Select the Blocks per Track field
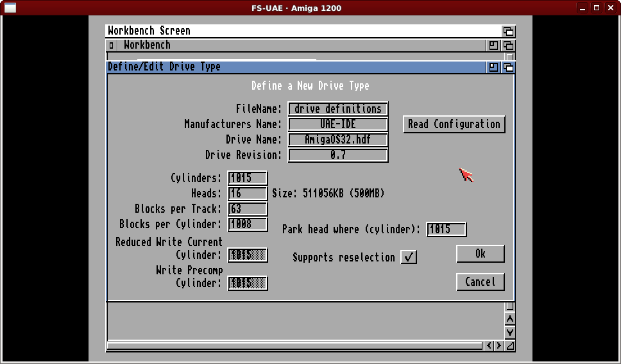The width and height of the screenshot is (621, 364). (x=248, y=209)
